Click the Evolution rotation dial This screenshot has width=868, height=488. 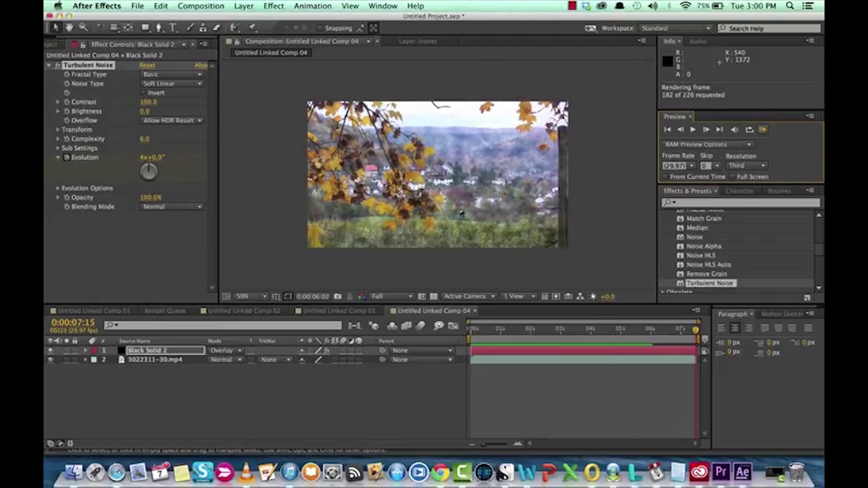149,171
